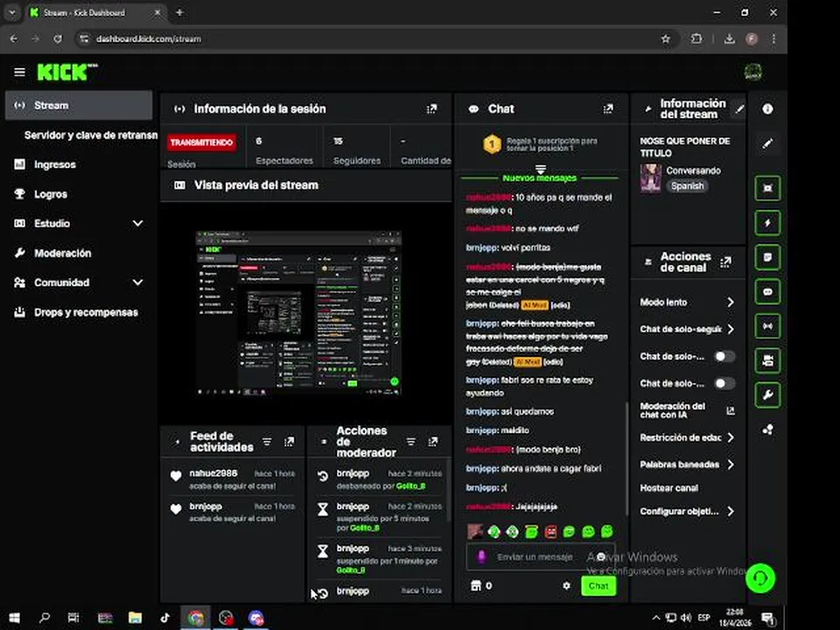The width and height of the screenshot is (840, 630).
Task: Click the Acciones de moderador scrollbar
Action: coord(448,489)
